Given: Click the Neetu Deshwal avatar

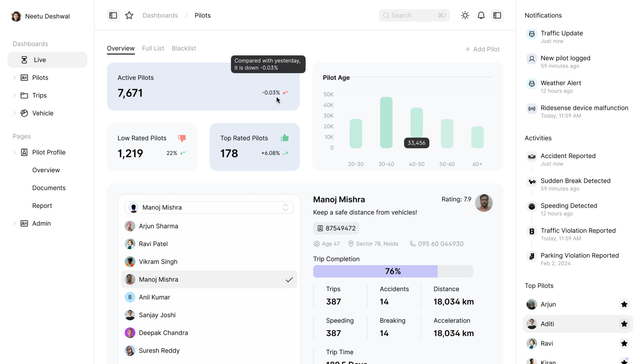Looking at the screenshot, I should (x=16, y=16).
